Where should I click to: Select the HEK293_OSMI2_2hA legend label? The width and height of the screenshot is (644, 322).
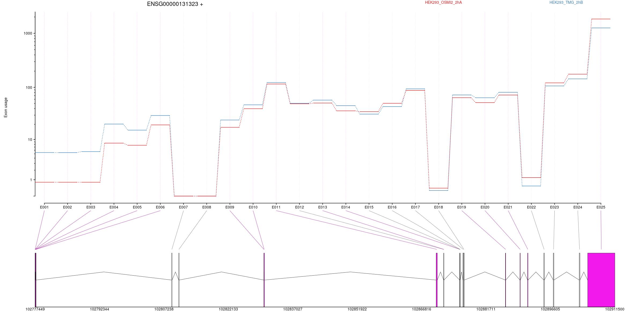(x=444, y=2)
